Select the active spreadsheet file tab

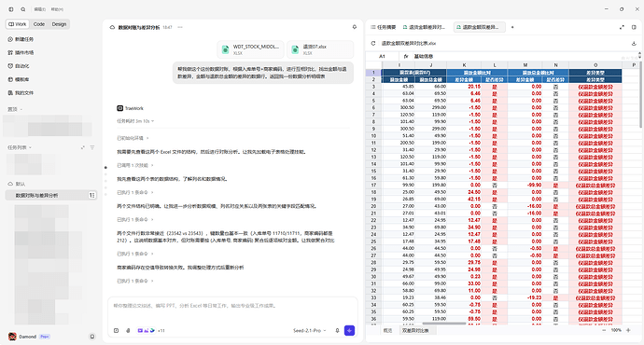(x=480, y=27)
